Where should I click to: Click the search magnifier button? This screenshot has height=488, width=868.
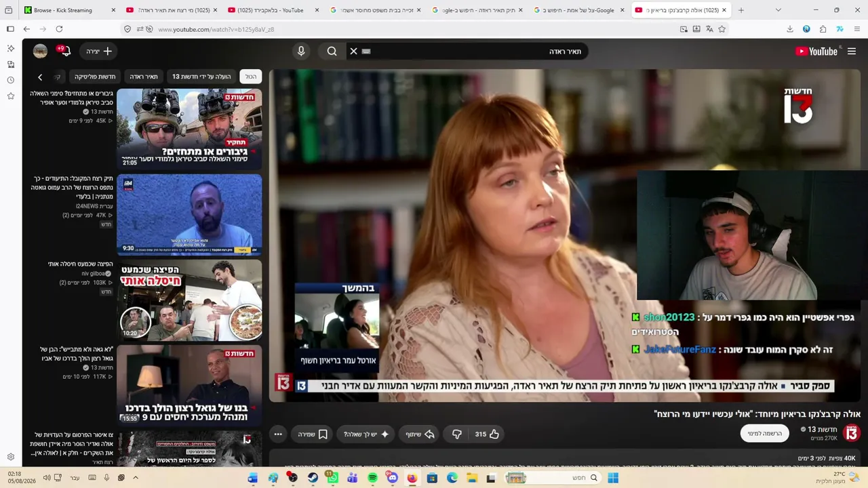pos(332,51)
